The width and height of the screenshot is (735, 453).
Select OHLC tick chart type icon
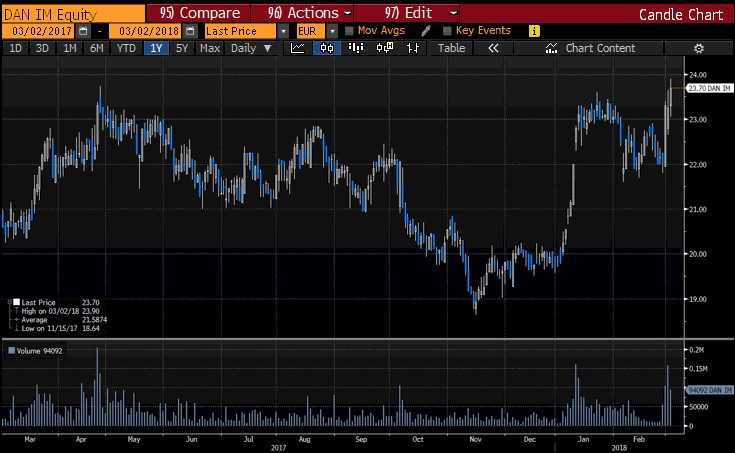tap(413, 48)
